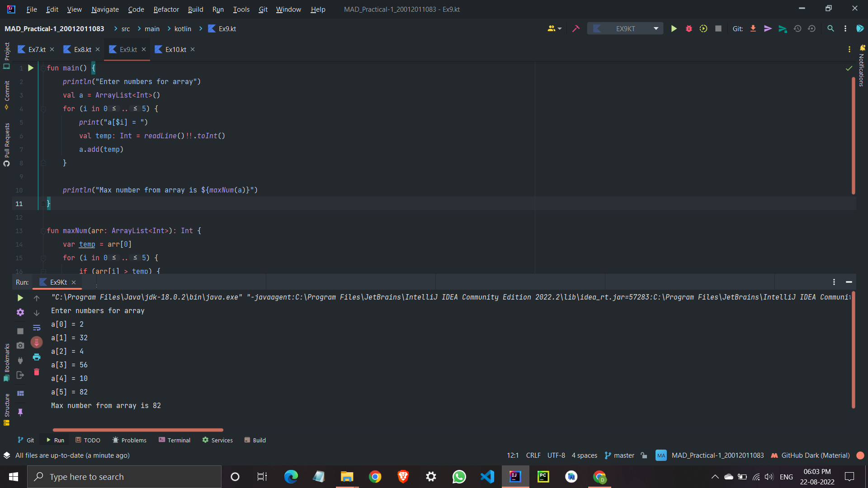
Task: Run with Coverage toolbar icon
Action: [703, 28]
